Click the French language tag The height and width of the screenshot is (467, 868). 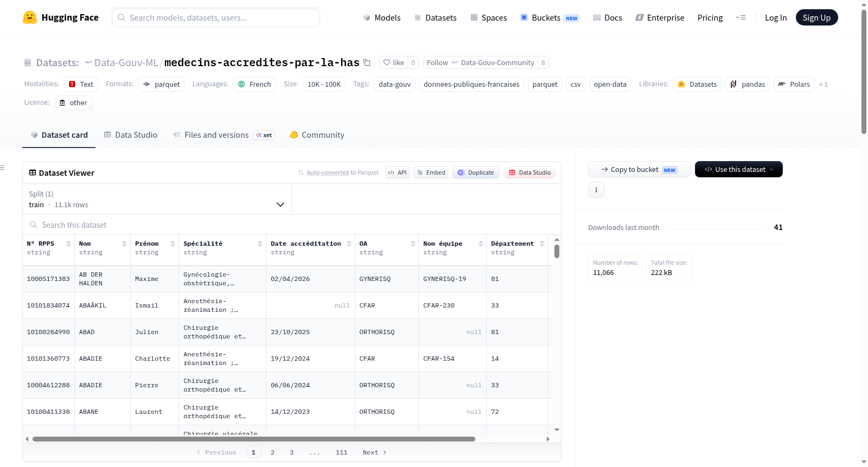[254, 84]
